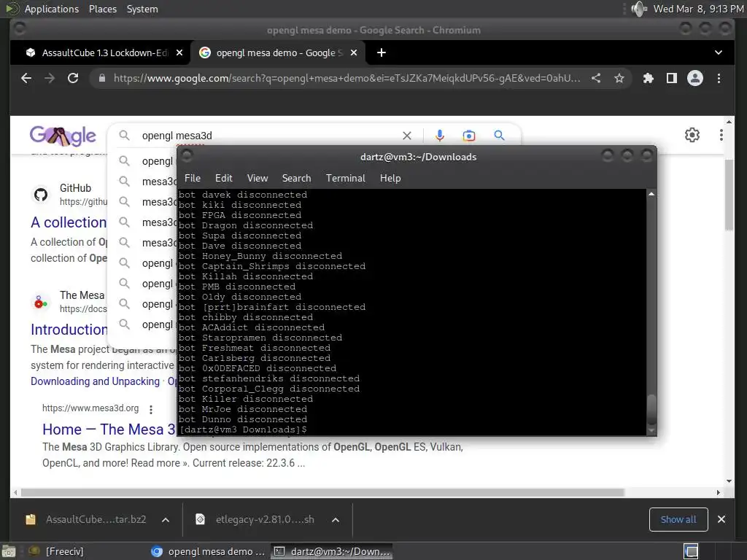Click the terminal scrollbar down arrow
The width and height of the screenshot is (747, 560).
651,430
